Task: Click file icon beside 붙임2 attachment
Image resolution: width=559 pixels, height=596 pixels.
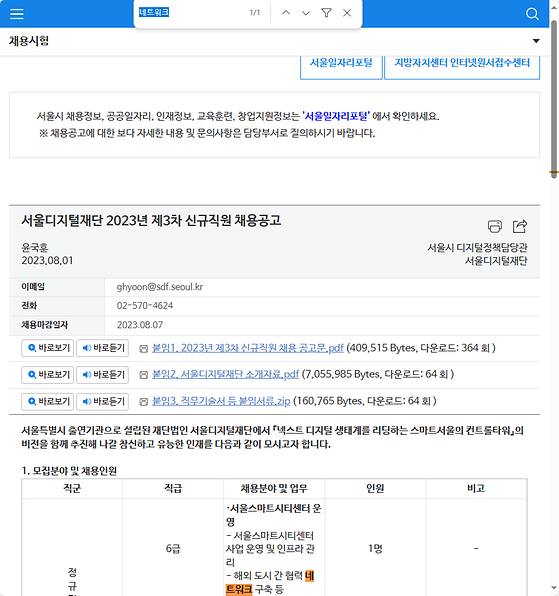Action: click(x=143, y=375)
